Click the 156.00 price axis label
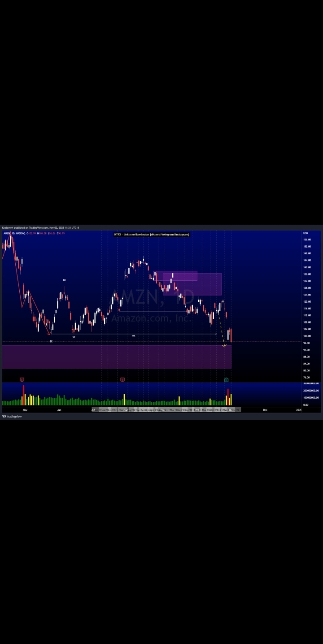The width and height of the screenshot is (323, 644). (x=307, y=239)
